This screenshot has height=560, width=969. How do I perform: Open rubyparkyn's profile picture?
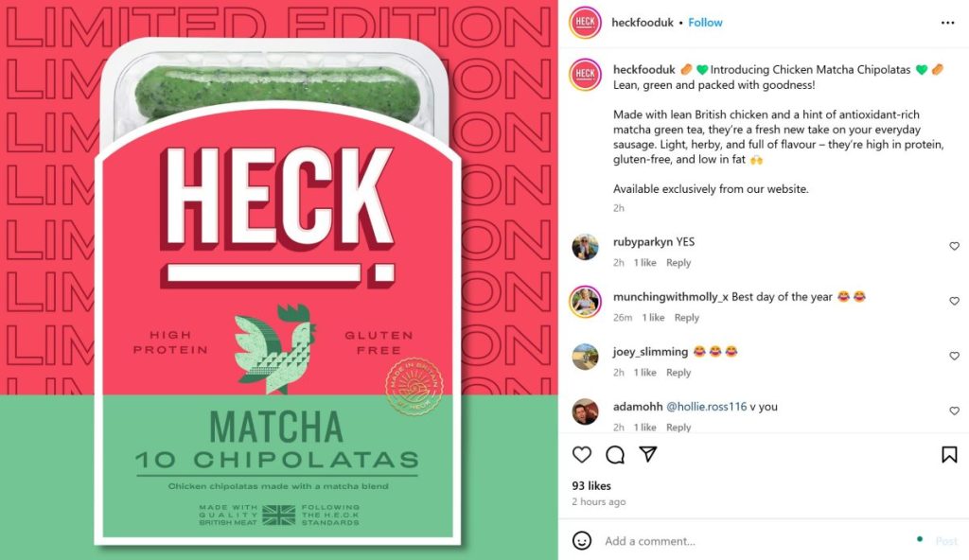[585, 247]
